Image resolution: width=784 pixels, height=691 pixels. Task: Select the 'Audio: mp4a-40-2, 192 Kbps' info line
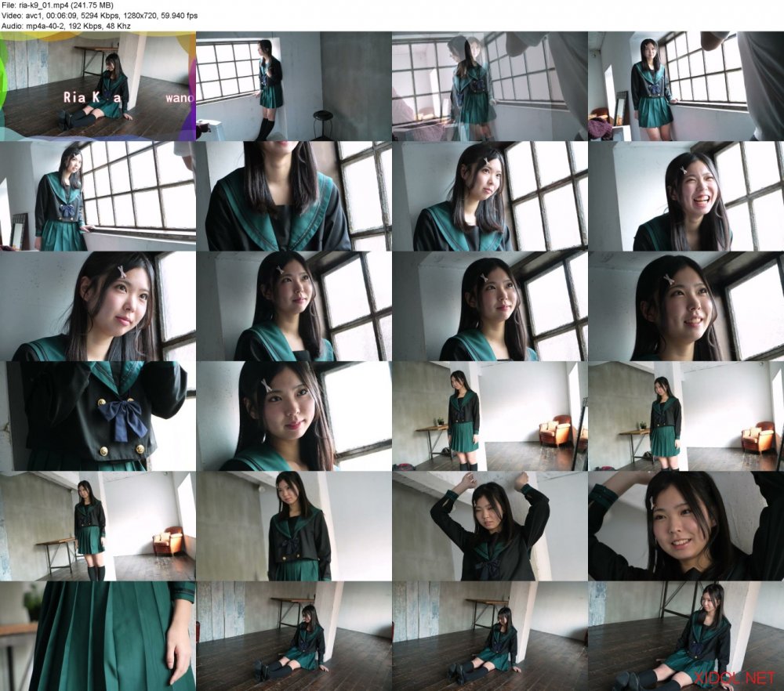[x=66, y=26]
